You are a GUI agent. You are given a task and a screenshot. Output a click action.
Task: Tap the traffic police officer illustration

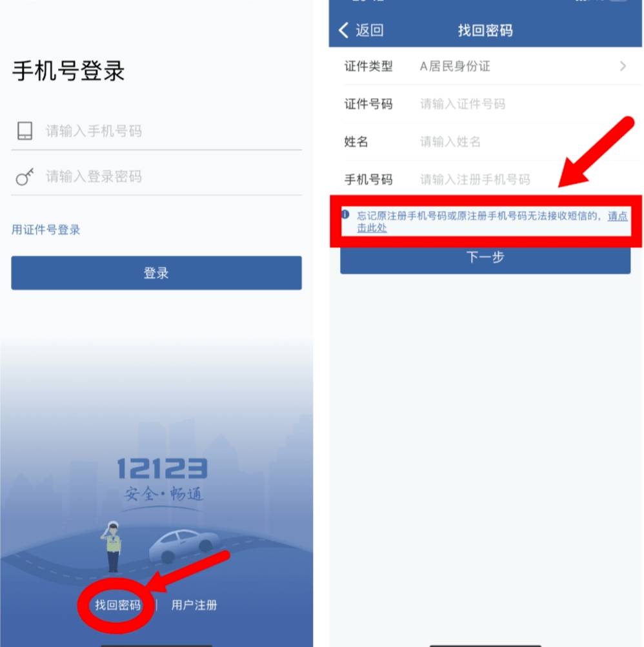[112, 546]
